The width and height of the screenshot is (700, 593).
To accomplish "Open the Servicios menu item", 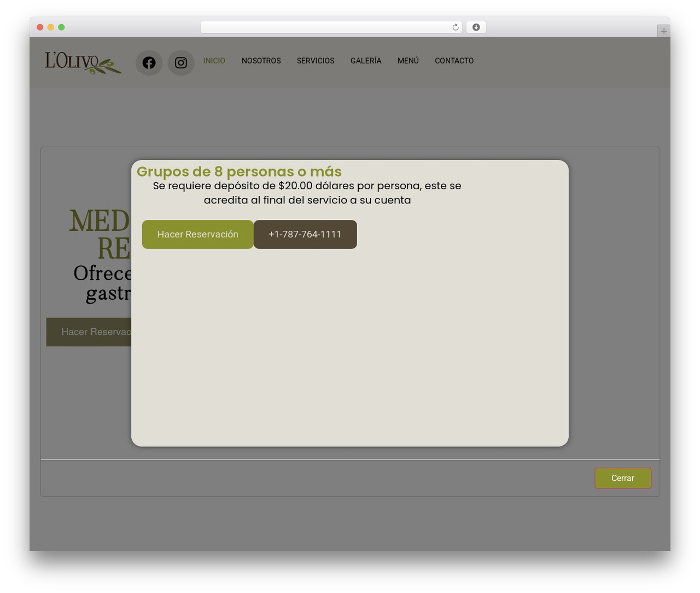I will click(316, 61).
